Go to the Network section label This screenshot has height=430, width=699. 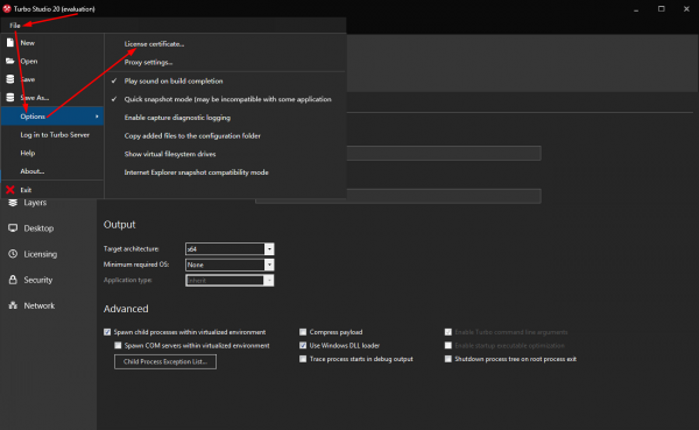tap(39, 306)
